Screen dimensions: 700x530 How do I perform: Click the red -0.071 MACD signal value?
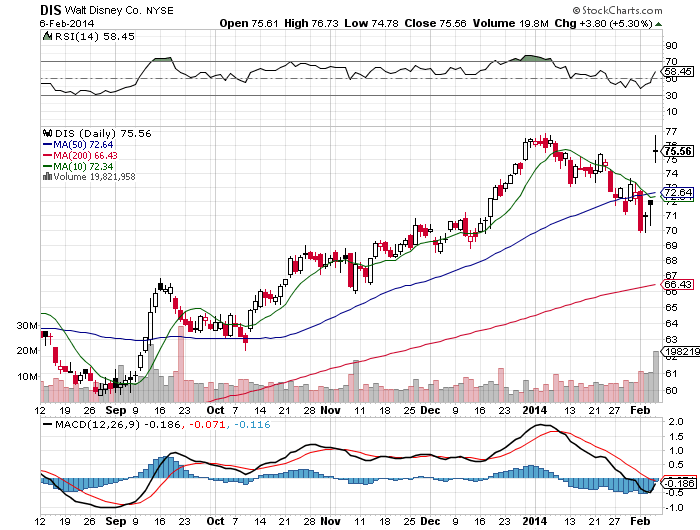click(x=208, y=424)
